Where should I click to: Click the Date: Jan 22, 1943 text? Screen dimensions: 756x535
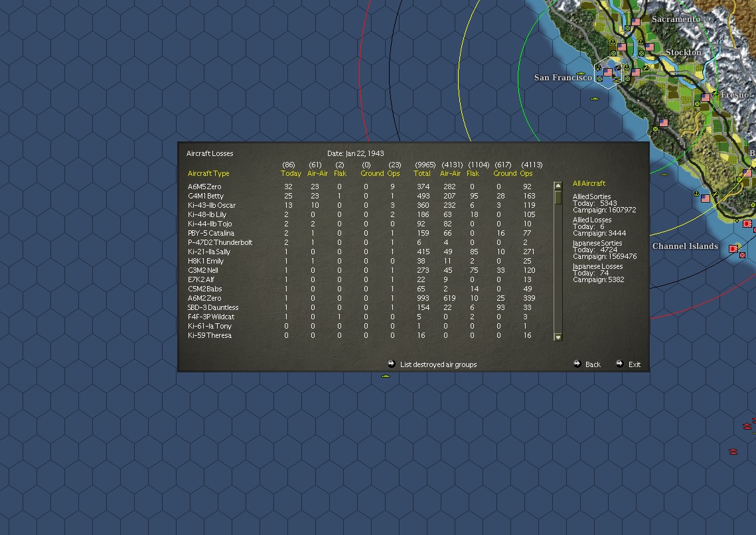[355, 153]
